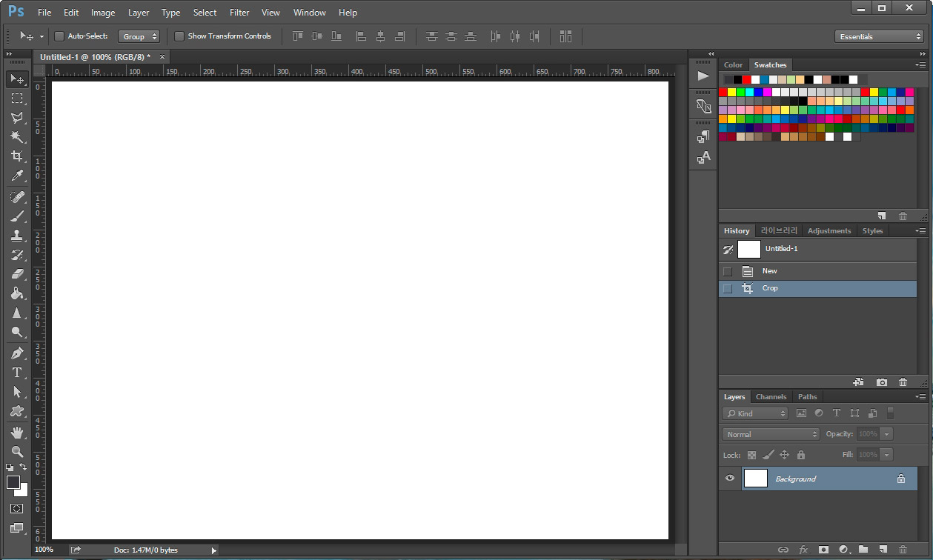Open Auto-Select Group dropdown
933x560 pixels.
(139, 36)
